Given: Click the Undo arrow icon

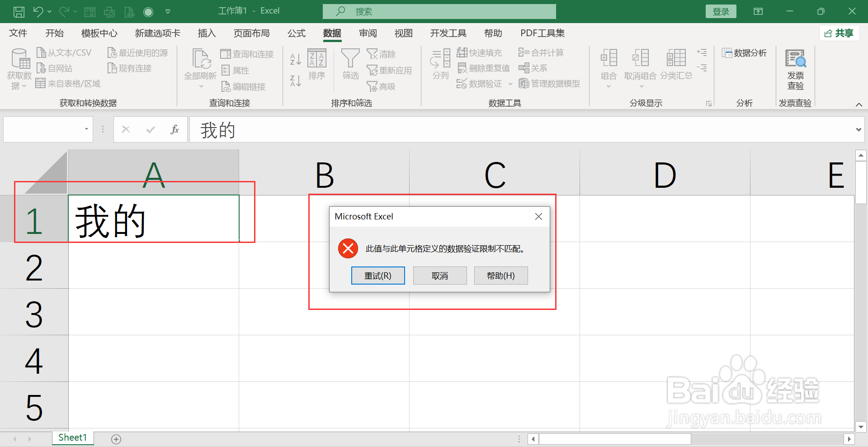Looking at the screenshot, I should click(x=38, y=12).
